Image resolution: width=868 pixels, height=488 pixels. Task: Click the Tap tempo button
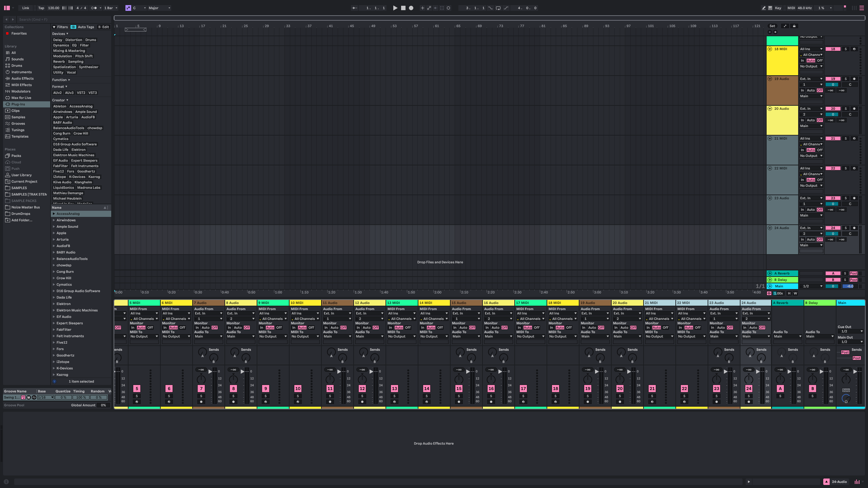tap(41, 8)
